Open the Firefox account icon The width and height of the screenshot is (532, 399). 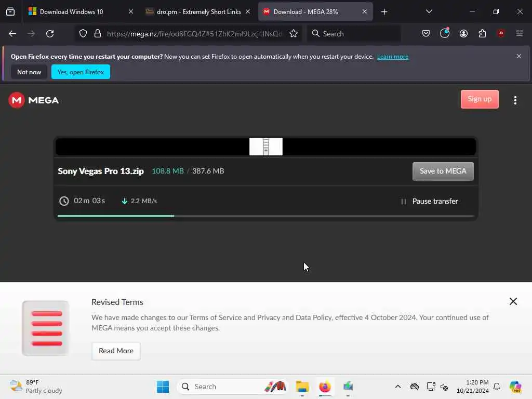[463, 33]
